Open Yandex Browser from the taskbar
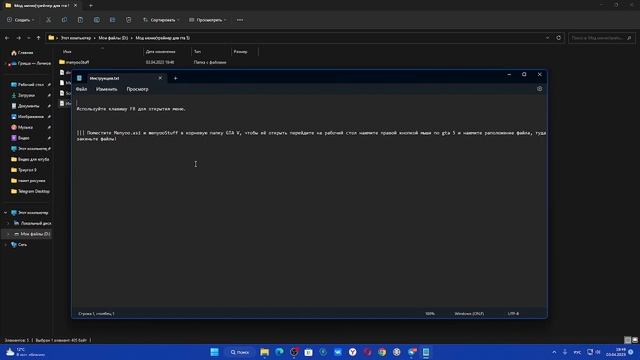Viewport: 640px width, 360px height. click(x=353, y=352)
